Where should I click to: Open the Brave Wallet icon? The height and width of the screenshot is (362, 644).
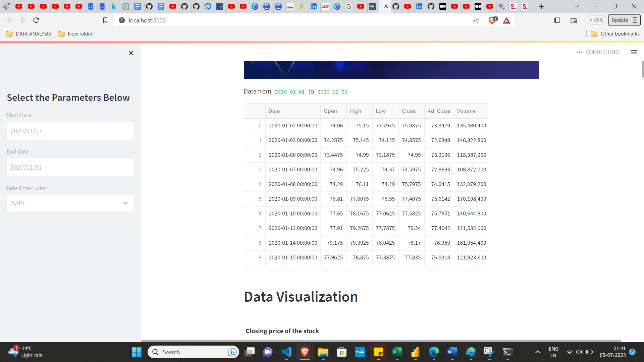(574, 20)
